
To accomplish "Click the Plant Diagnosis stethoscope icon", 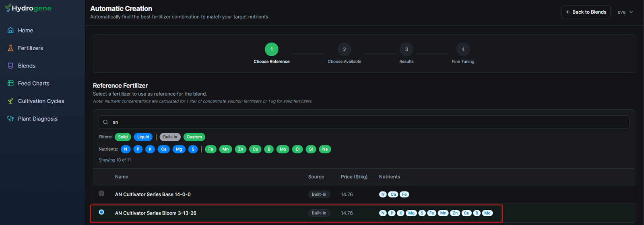I will pos(10,119).
